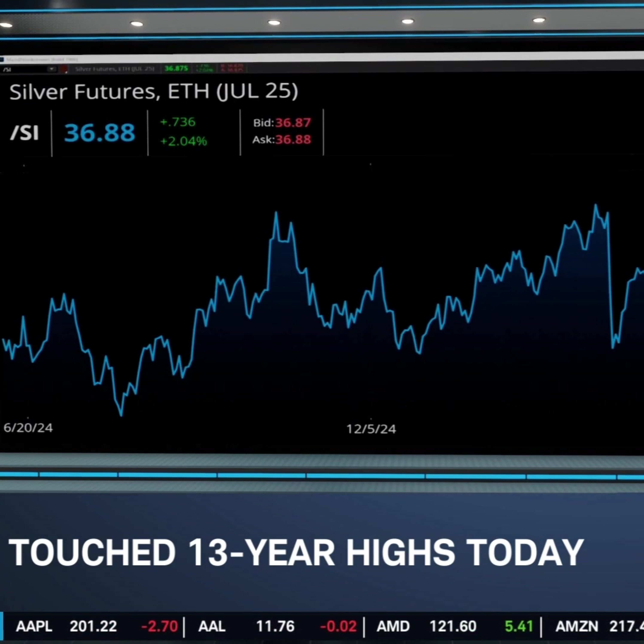
Task: Click the 6/20/24 date axis marker
Action: tap(28, 428)
